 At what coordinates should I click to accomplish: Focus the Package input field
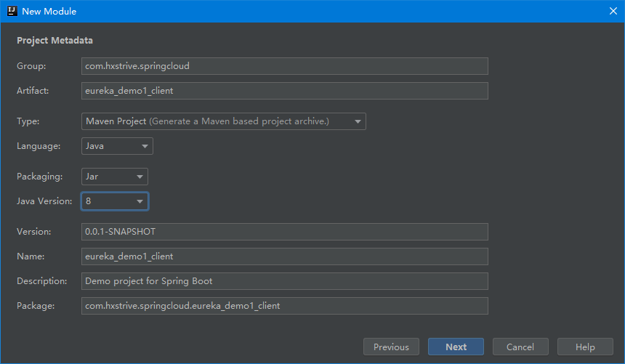285,306
